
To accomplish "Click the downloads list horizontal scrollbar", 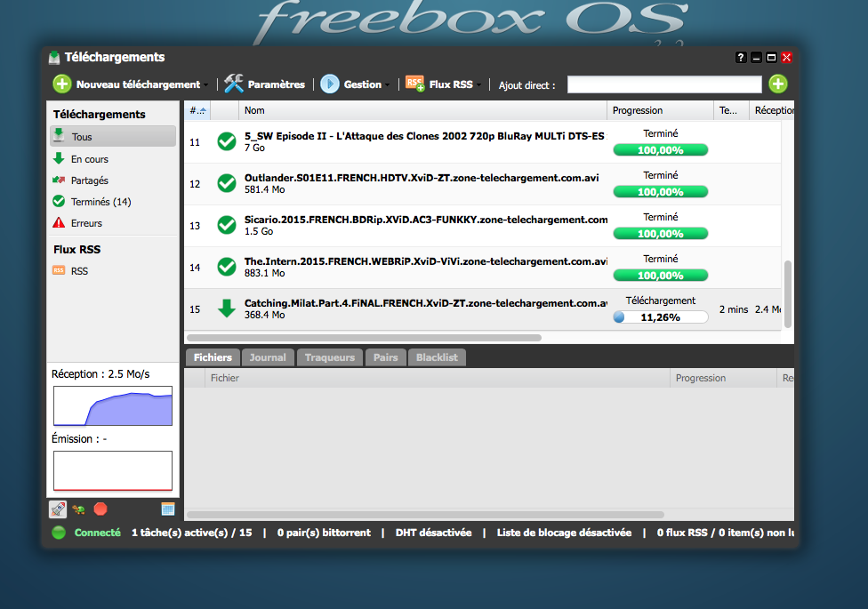I will (365, 338).
